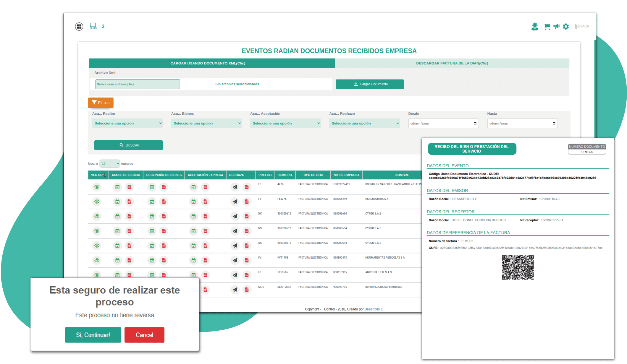This screenshot has height=364, width=627.
Task: Click acuse de recibo calendar icon for row 4276
Action: tap(117, 187)
